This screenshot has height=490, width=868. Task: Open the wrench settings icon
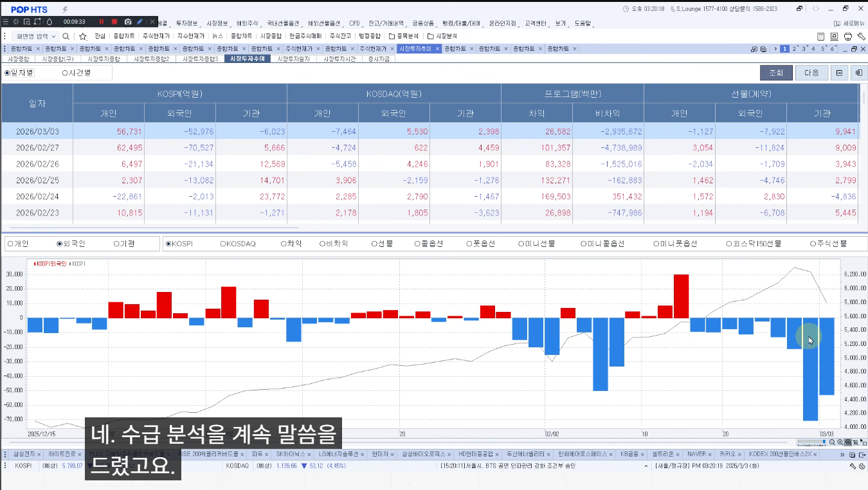point(860,37)
